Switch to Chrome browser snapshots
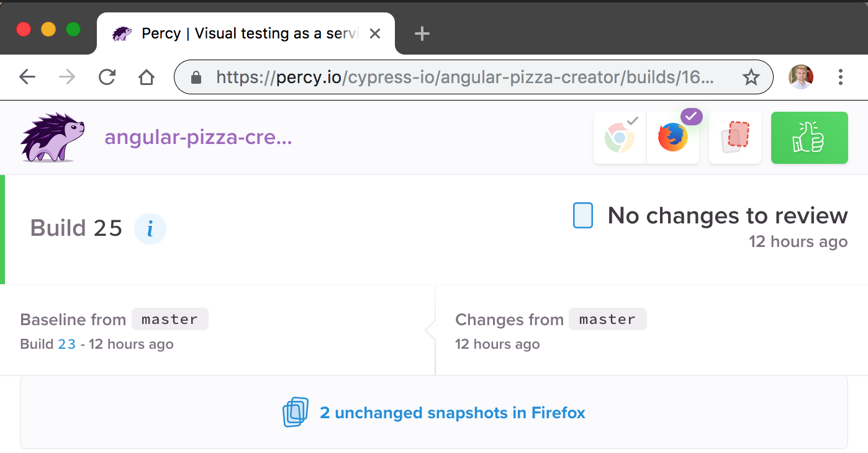868x453 pixels. (x=620, y=138)
